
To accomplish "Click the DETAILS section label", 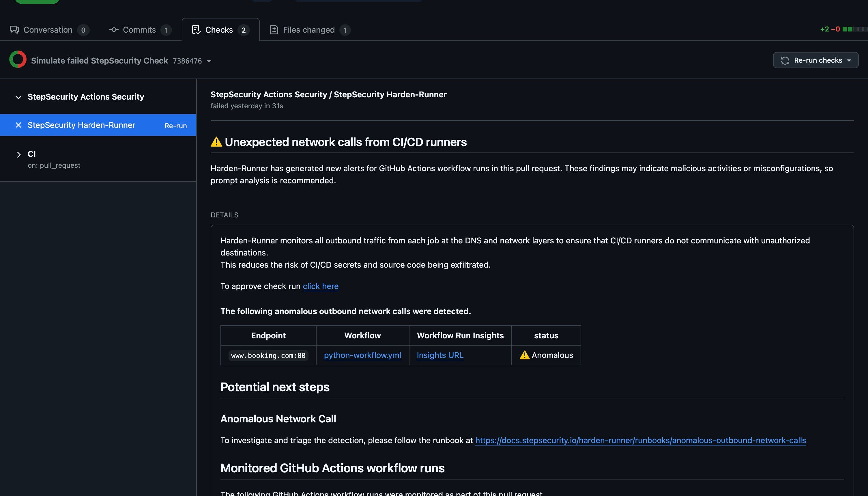I will pos(225,215).
